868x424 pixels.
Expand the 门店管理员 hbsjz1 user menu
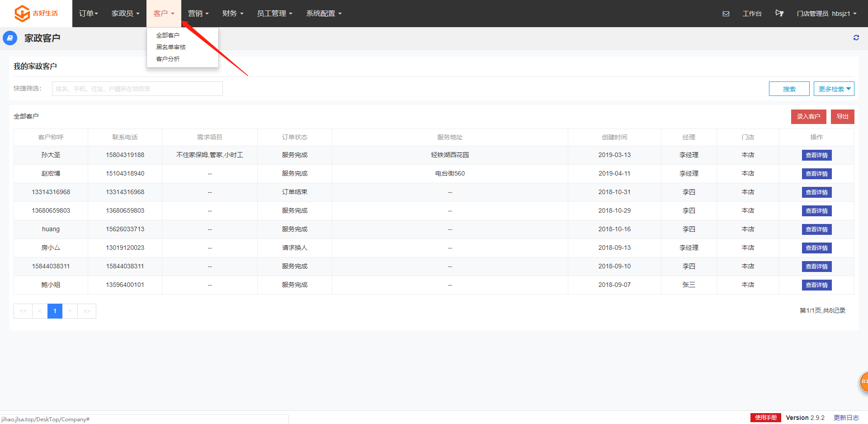[826, 14]
